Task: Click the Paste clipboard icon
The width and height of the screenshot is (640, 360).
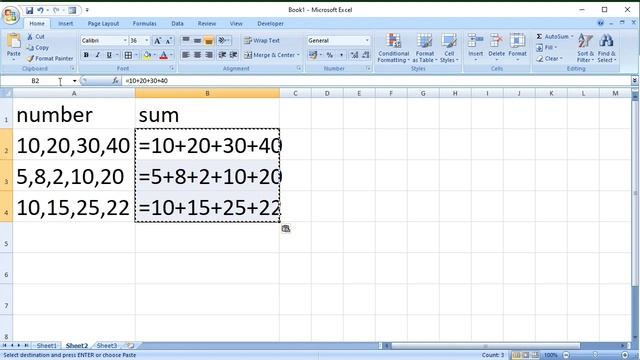Action: [x=14, y=41]
